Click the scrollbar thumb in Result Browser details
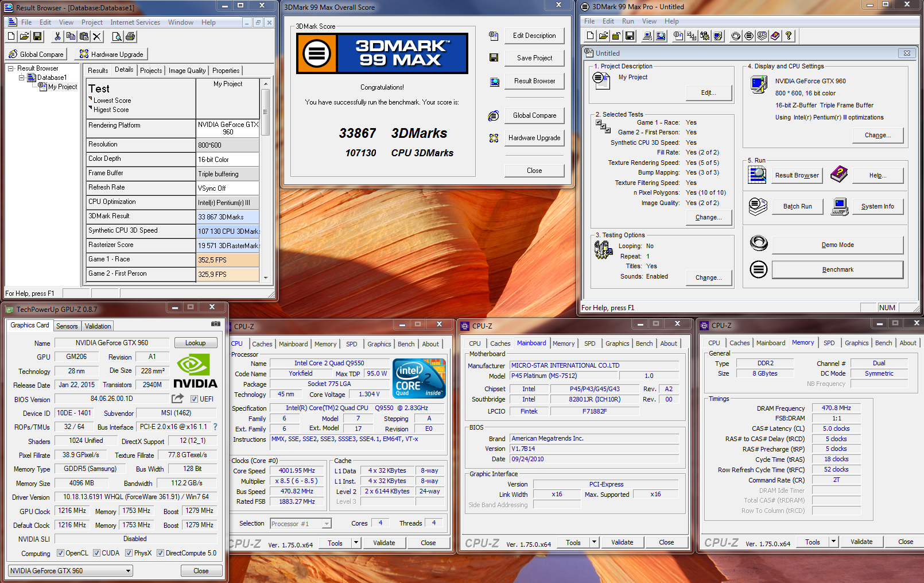 click(265, 112)
